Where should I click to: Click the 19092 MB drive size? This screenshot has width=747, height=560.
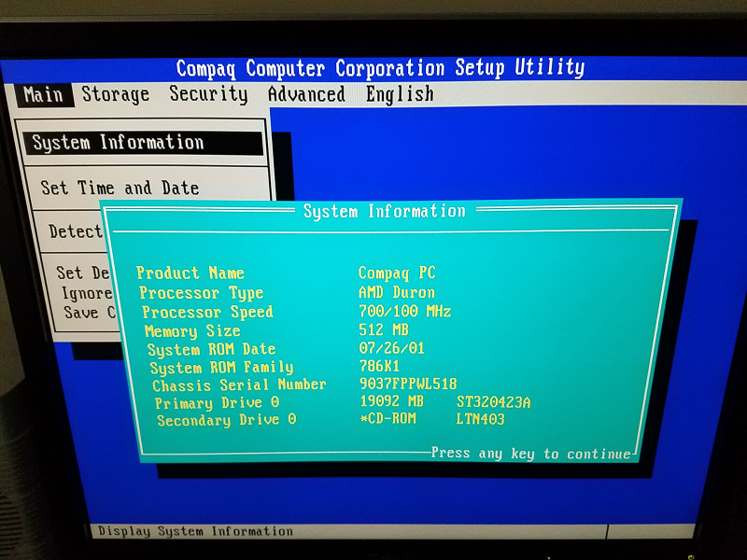(391, 401)
